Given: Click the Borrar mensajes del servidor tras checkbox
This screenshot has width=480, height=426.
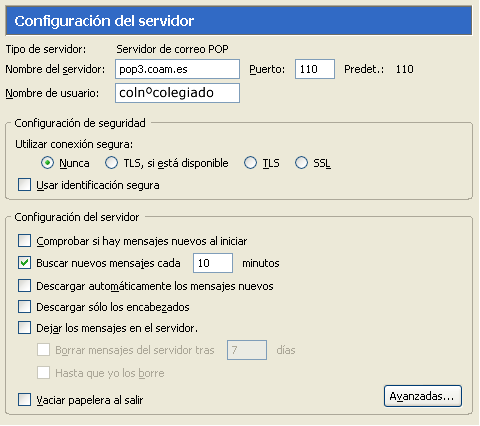Looking at the screenshot, I should [43, 350].
